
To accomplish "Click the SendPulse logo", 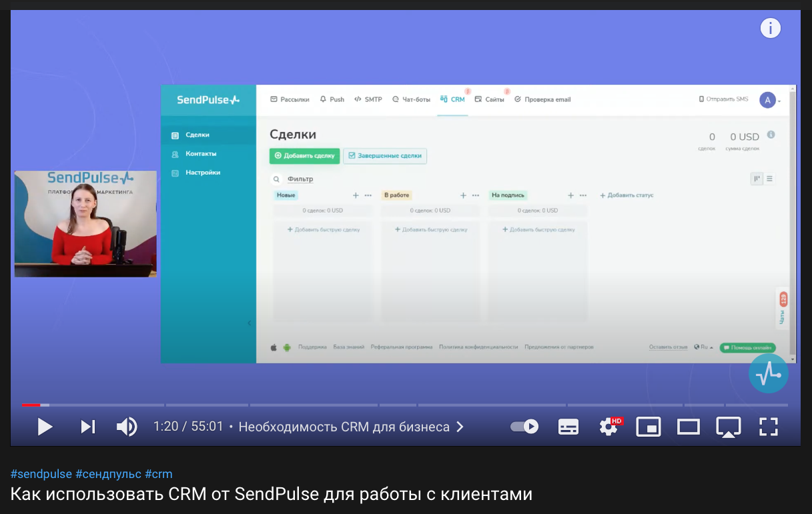I will coord(208,100).
